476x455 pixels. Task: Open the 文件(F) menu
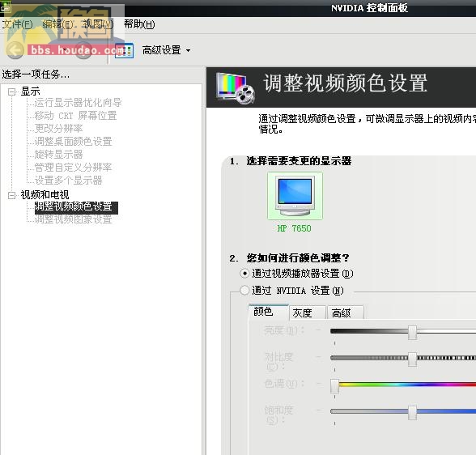point(17,24)
